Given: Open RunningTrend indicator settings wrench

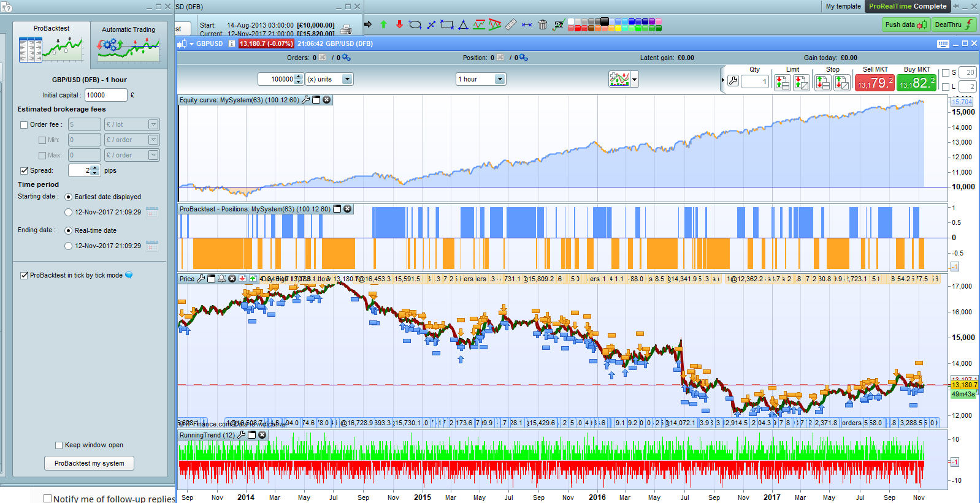Looking at the screenshot, I should pos(242,435).
